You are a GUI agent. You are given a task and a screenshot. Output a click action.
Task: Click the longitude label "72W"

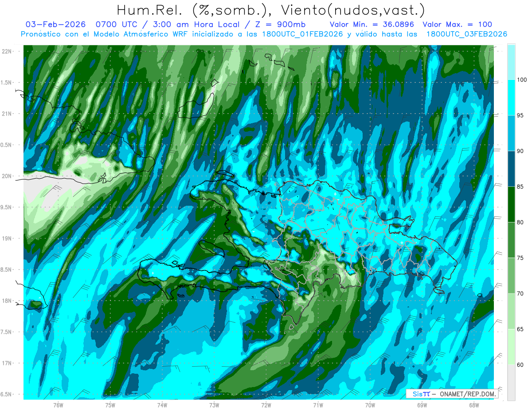(x=266, y=405)
